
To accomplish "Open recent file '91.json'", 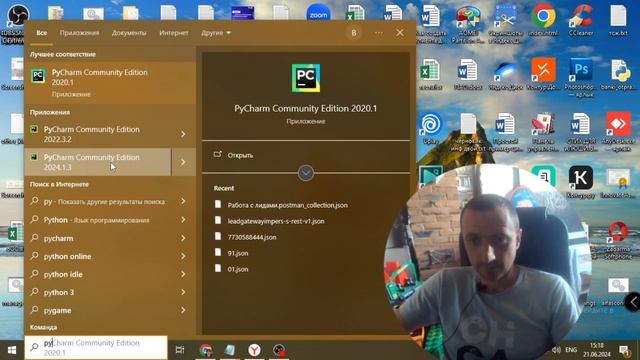I will tap(238, 253).
